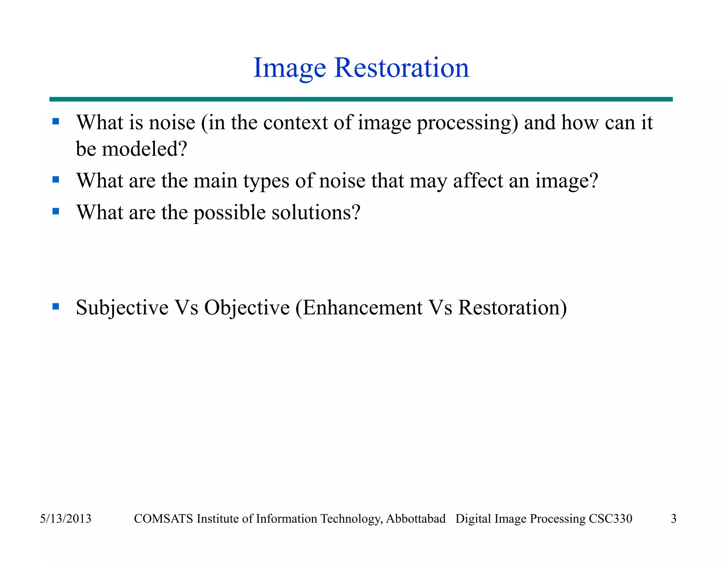Click 'What are the possible solutions?'

[218, 212]
